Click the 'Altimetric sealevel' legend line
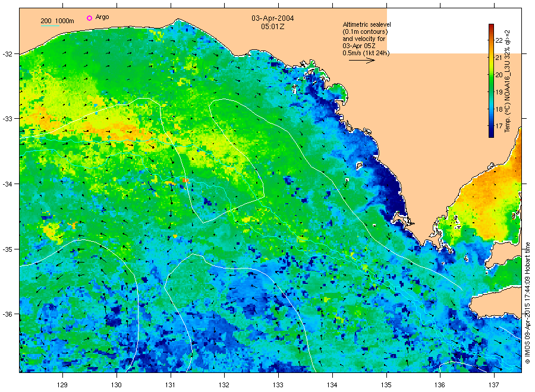Screen dimensions: 535x392 coord(366,24)
